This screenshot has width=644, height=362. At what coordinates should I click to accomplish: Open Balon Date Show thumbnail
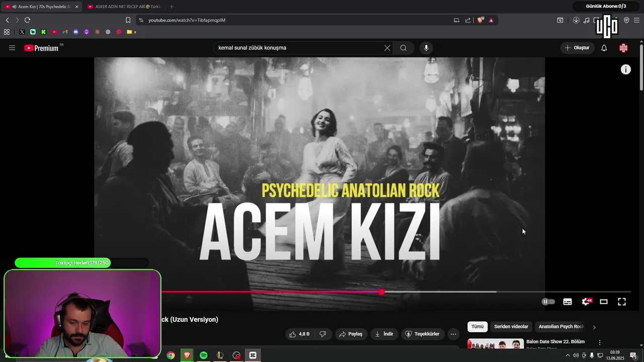tap(496, 344)
